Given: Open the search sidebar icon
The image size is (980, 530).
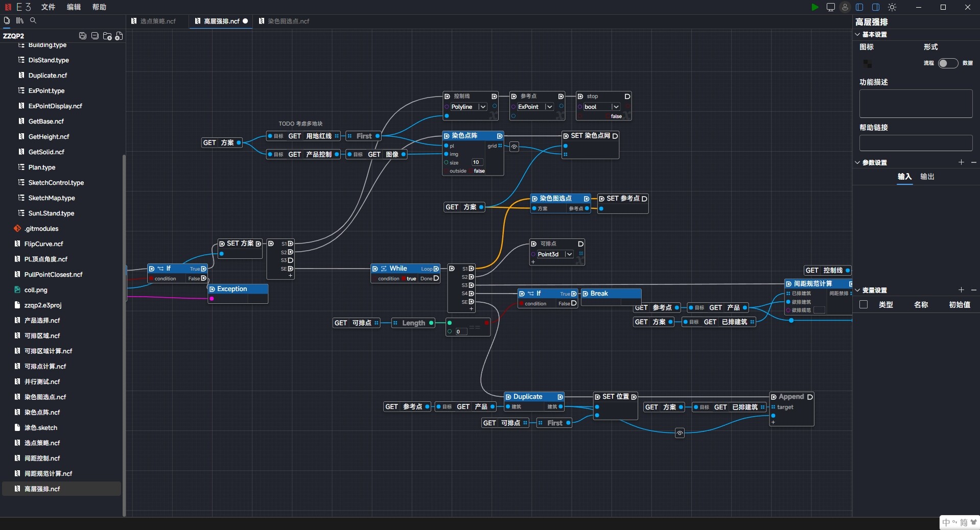Looking at the screenshot, I should tap(33, 20).
